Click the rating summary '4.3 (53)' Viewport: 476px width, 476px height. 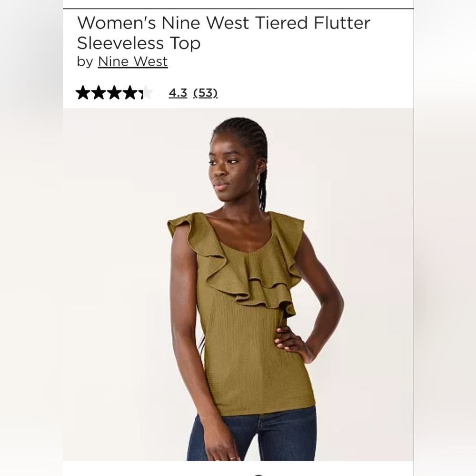tap(192, 93)
